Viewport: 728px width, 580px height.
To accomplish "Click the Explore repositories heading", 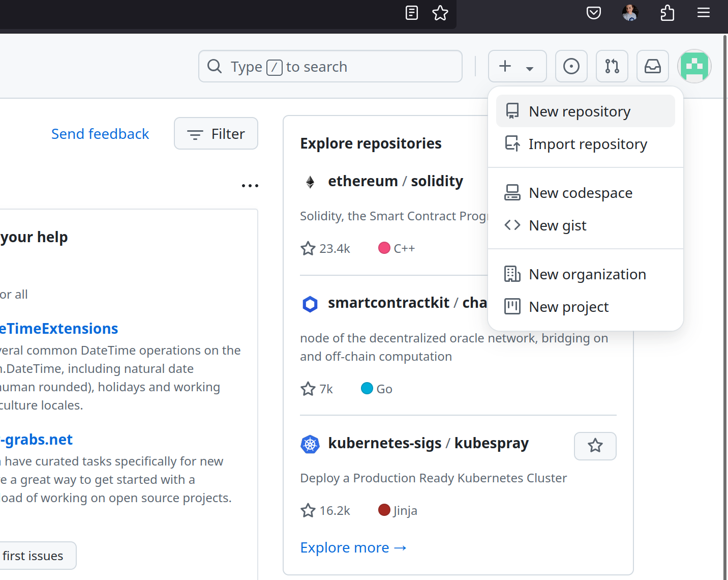I will point(371,143).
